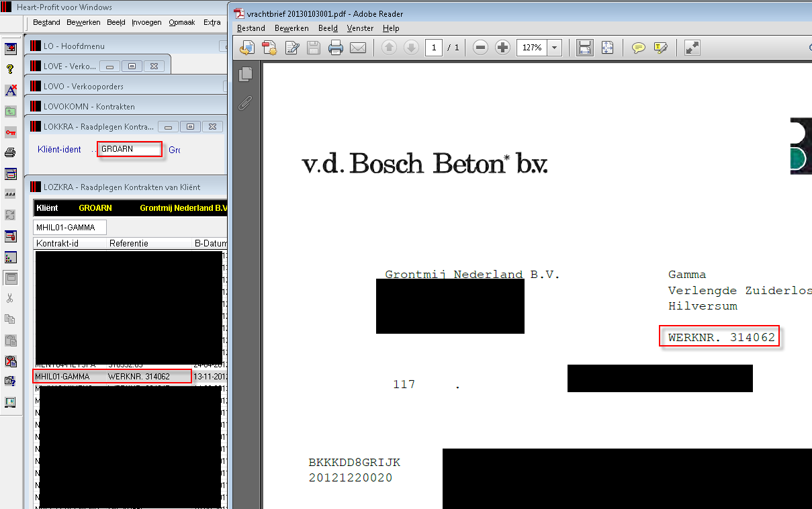This screenshot has height=509, width=812.
Task: Open the Extra menu in Heart-Profit
Action: (x=212, y=22)
